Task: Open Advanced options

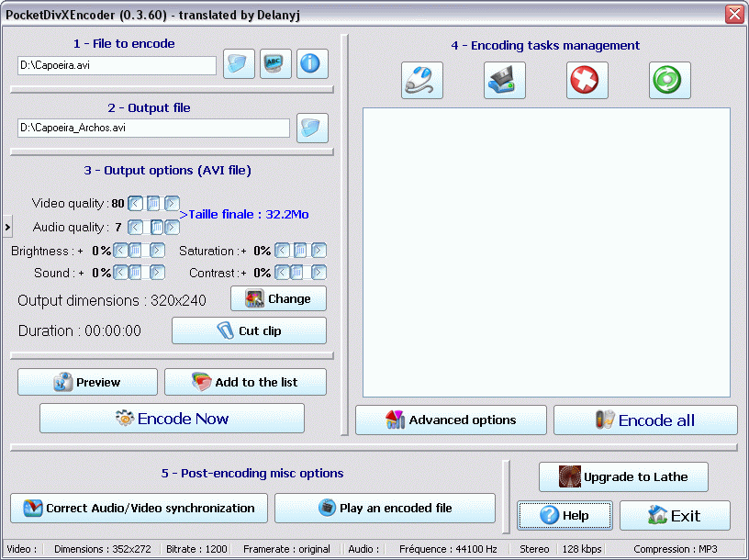Action: coord(451,420)
